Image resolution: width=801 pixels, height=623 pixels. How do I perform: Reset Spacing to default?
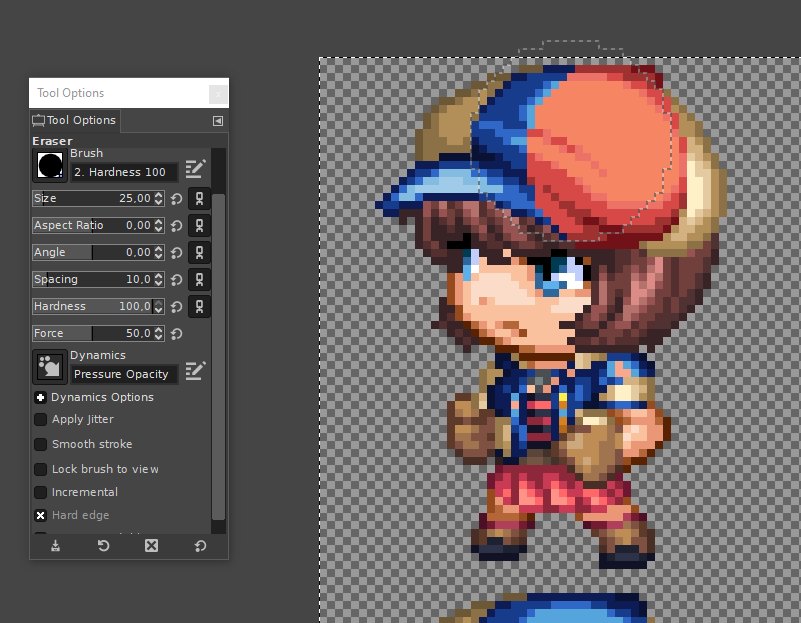pyautogui.click(x=176, y=280)
